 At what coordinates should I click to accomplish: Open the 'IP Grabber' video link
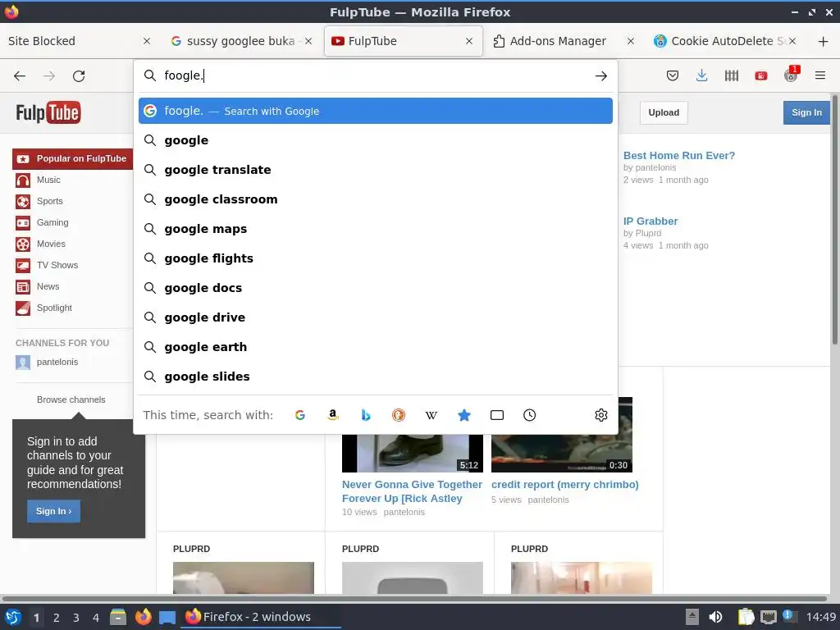[x=651, y=221]
